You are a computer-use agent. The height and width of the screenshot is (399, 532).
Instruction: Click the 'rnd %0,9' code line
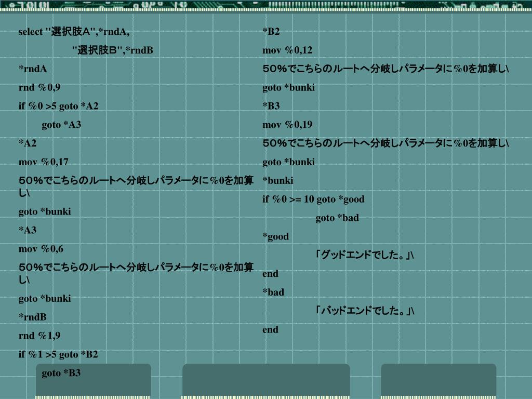[x=39, y=87]
